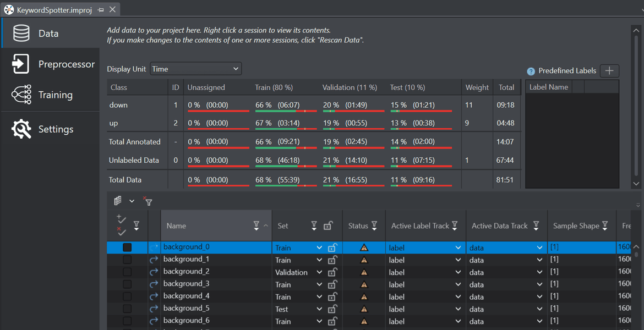Open the Active Label Track column filter

tap(455, 226)
